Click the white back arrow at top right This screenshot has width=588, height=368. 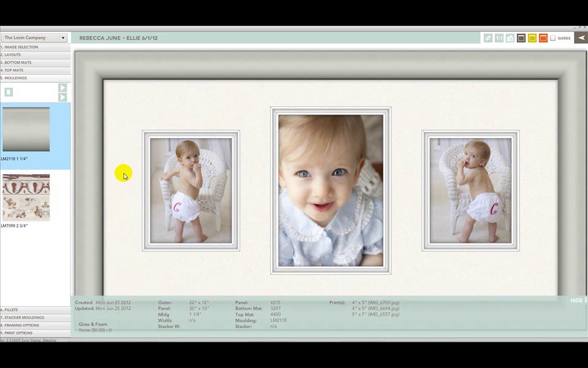(x=580, y=38)
